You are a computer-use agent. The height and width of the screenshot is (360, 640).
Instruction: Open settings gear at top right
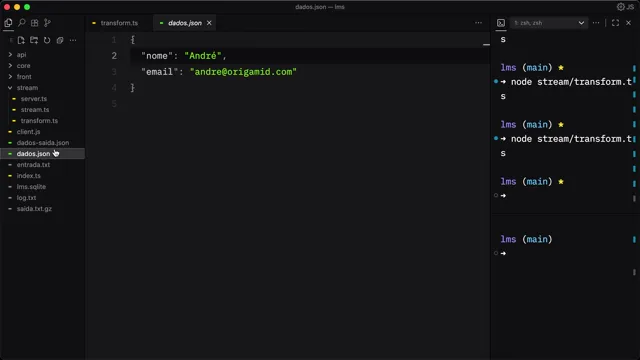tap(621, 7)
